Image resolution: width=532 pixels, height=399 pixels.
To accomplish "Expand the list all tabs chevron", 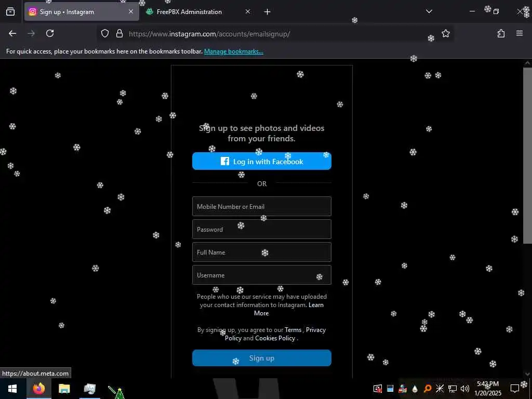I will 429,11.
